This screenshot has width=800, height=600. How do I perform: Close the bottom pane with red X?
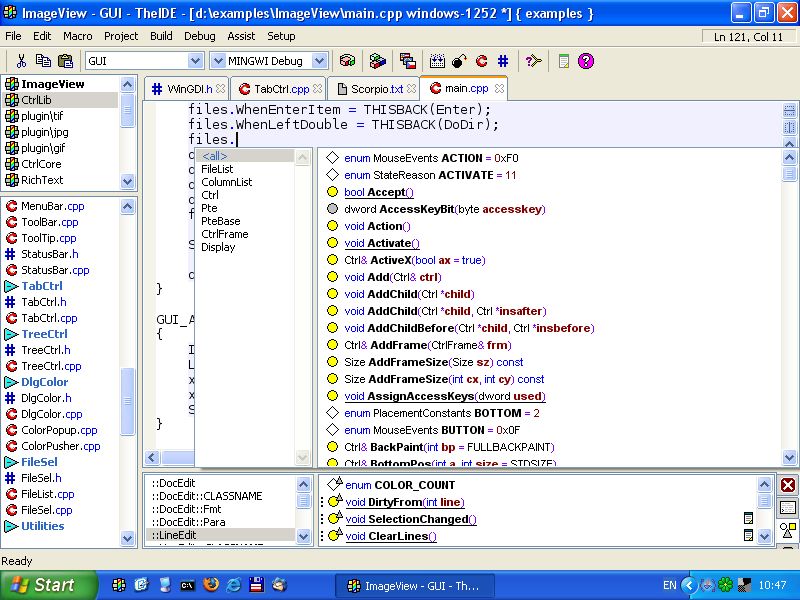click(788, 485)
